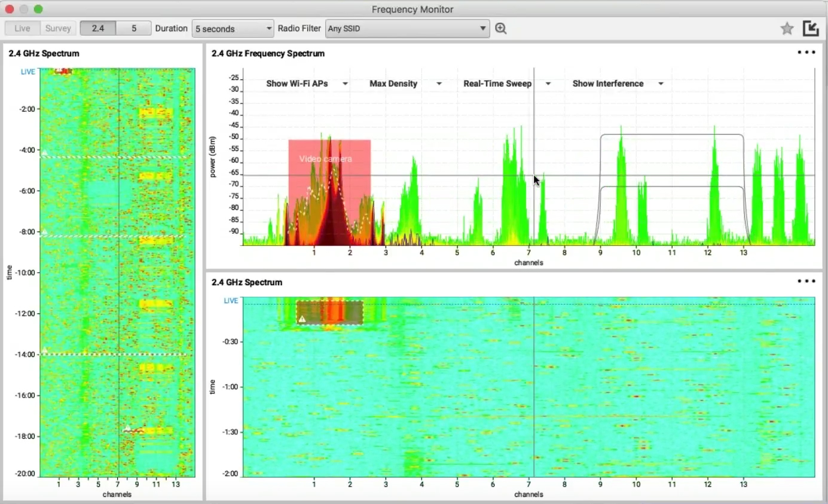
Task: Click the warning triangle marker near -18:00
Action: pos(127,428)
